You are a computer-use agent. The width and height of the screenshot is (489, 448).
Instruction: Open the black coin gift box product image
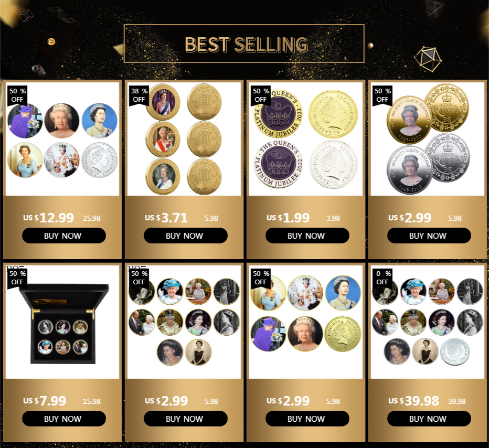pyautogui.click(x=62, y=322)
